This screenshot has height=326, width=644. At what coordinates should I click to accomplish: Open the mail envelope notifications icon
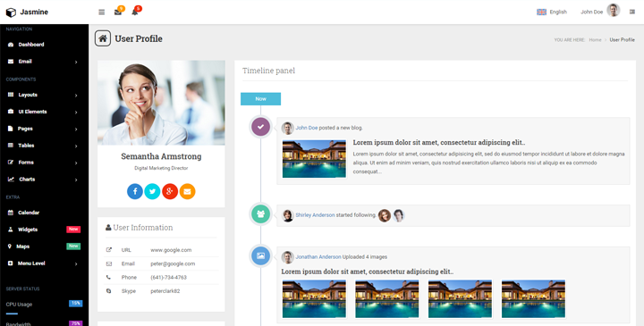pos(118,12)
